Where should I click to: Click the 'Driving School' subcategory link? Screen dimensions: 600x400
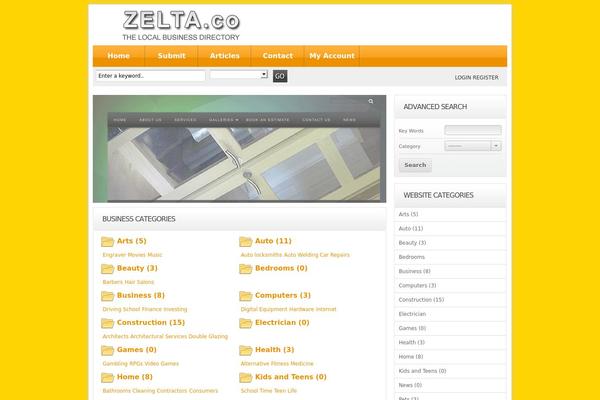(120, 309)
